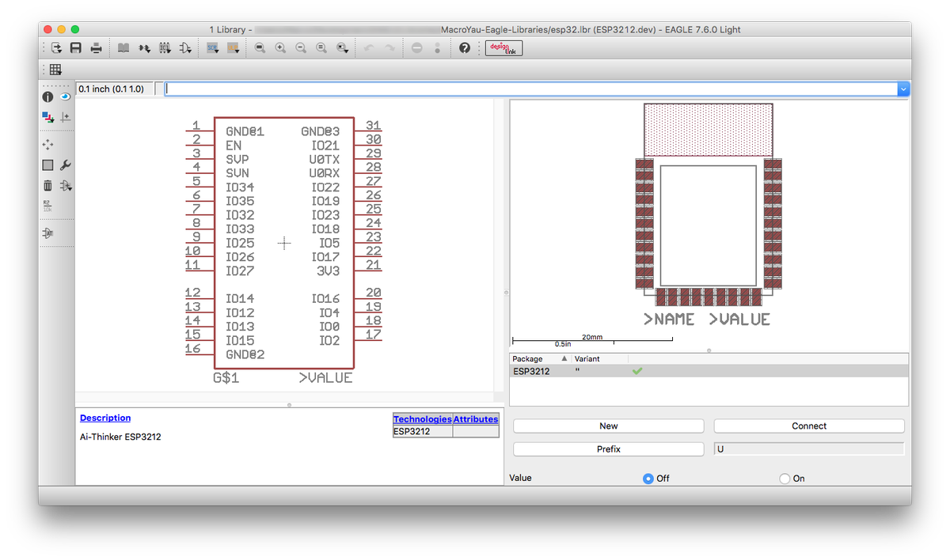Viewport: 950px width, 560px height.
Task: Sort by the Variant column header
Action: pyautogui.click(x=600, y=359)
